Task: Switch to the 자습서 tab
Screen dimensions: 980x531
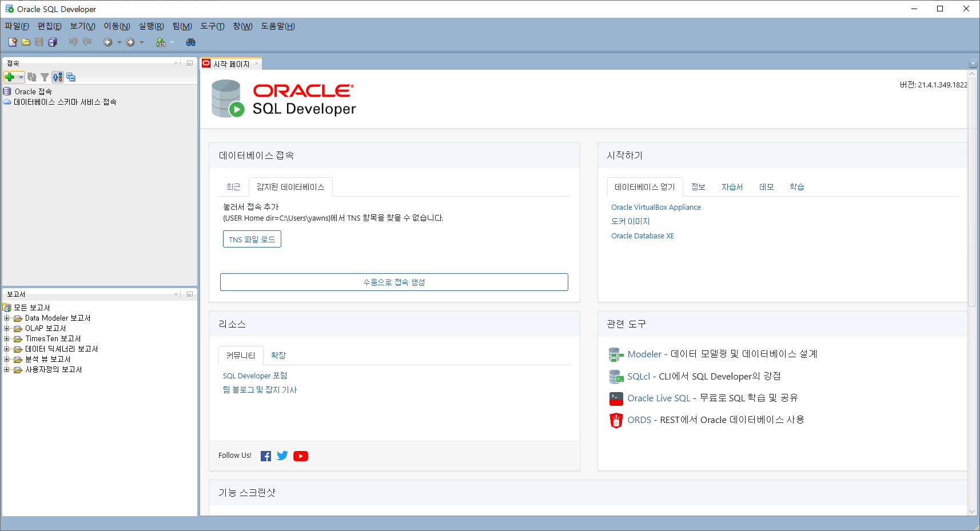Action: [732, 187]
